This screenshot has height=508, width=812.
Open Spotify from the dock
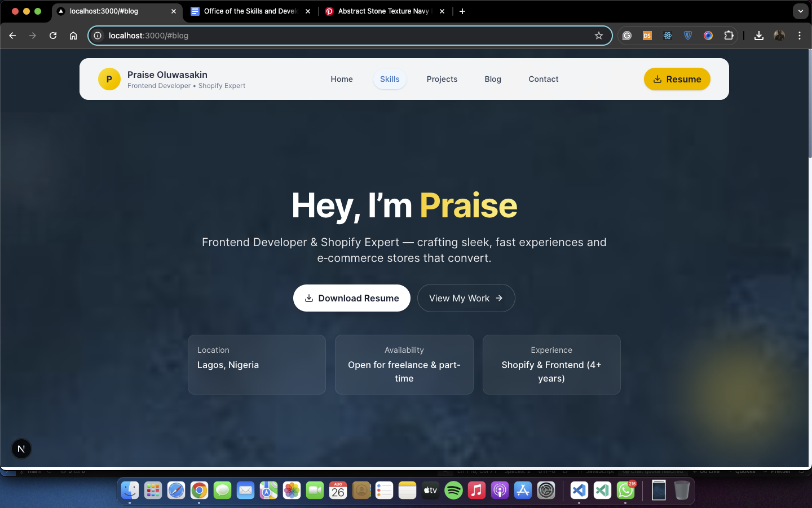coord(453,491)
